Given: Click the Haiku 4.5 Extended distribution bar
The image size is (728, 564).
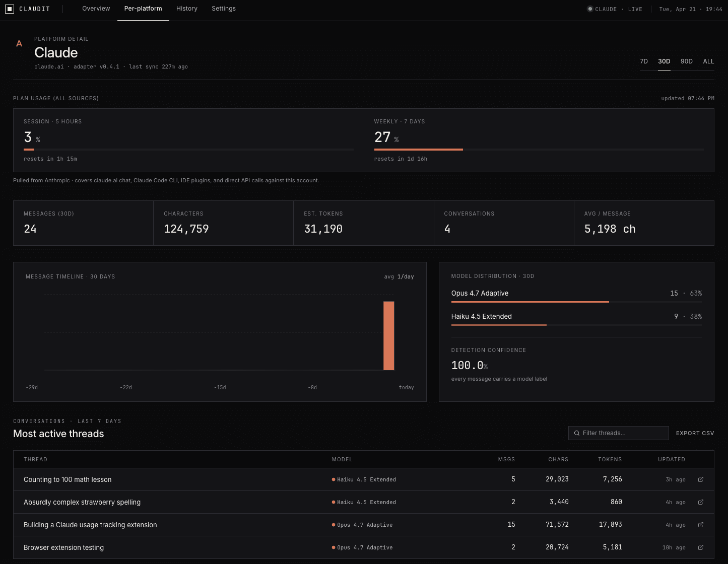Looking at the screenshot, I should click(x=576, y=325).
